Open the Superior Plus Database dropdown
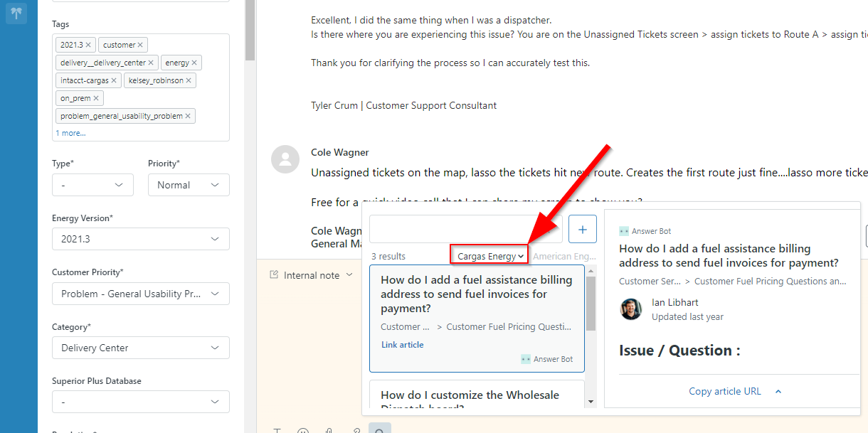The width and height of the screenshot is (868, 433). pos(141,402)
